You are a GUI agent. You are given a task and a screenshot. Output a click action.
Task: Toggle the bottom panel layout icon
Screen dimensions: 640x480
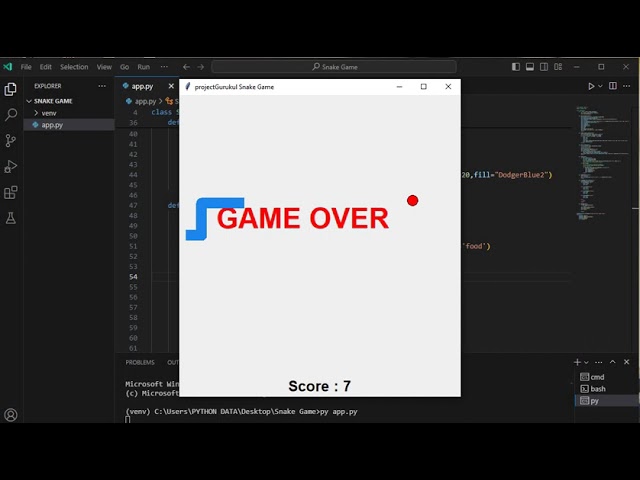(530, 67)
